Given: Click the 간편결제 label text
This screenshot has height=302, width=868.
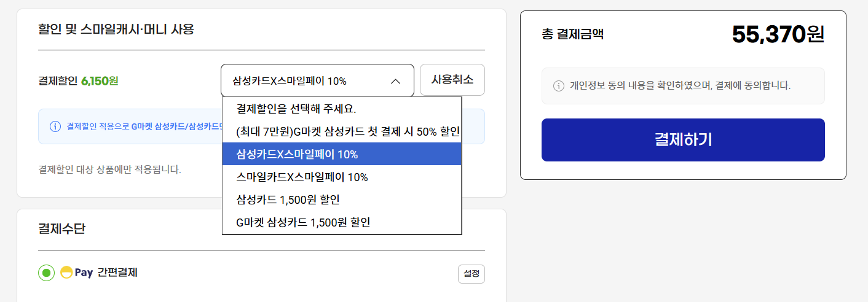Looking at the screenshot, I should pos(117,273).
